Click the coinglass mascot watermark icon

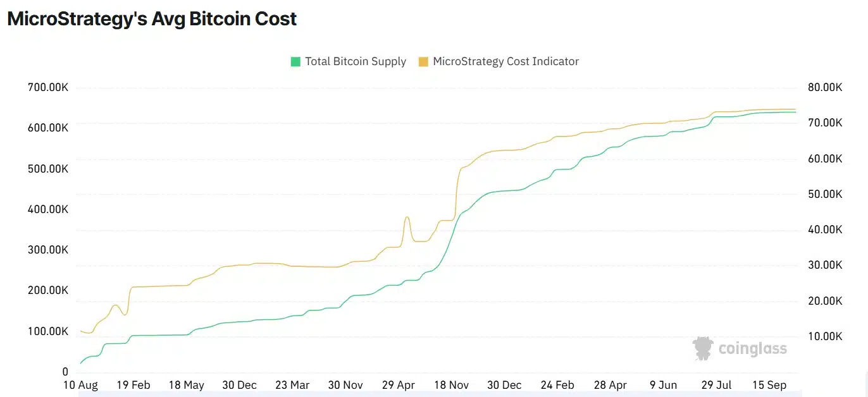coord(702,348)
